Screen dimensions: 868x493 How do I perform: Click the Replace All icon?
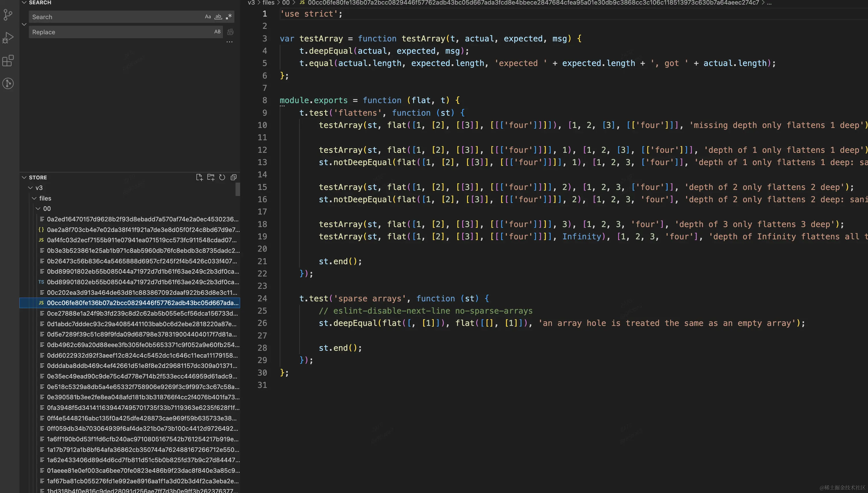click(230, 32)
